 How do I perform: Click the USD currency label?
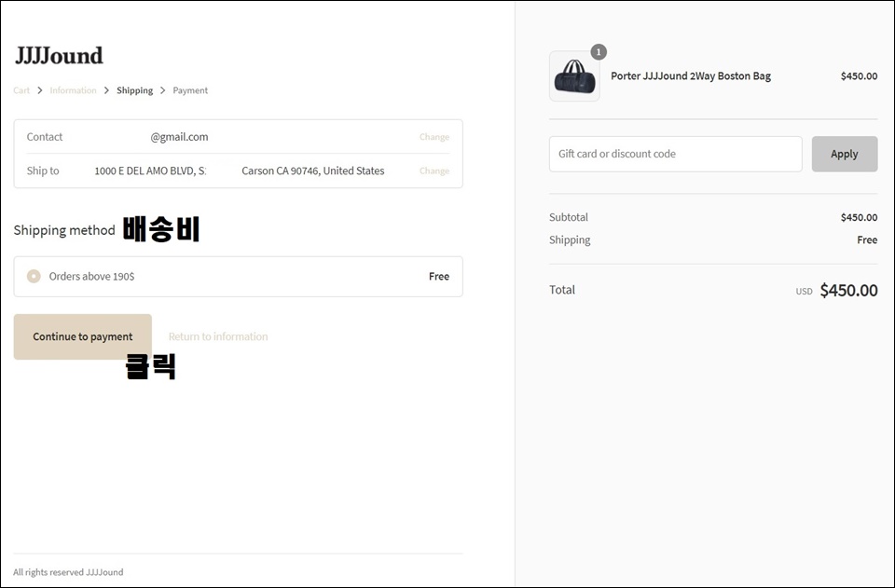805,292
